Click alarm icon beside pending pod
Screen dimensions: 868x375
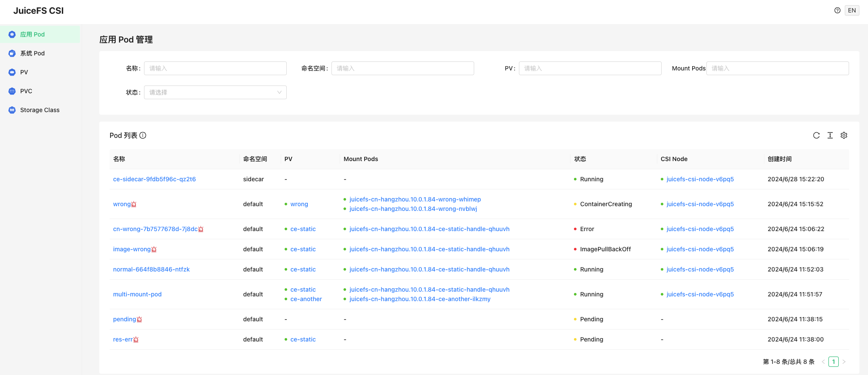139,319
